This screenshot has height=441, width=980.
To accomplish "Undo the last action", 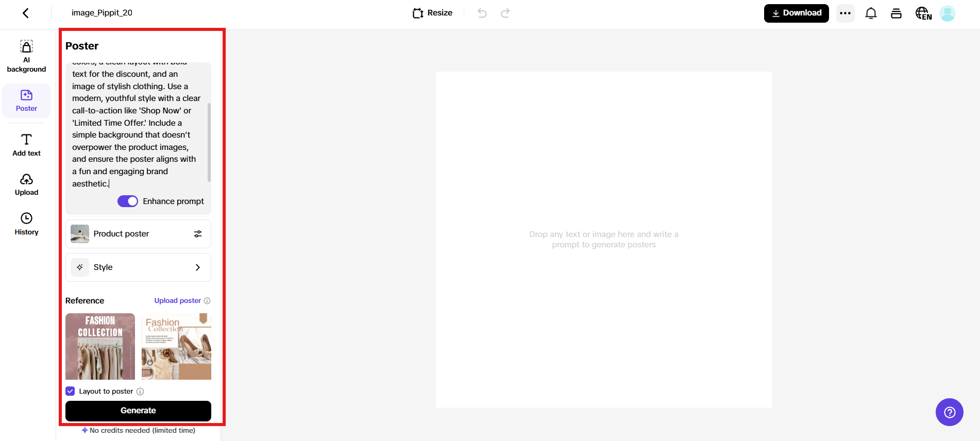I will point(482,13).
